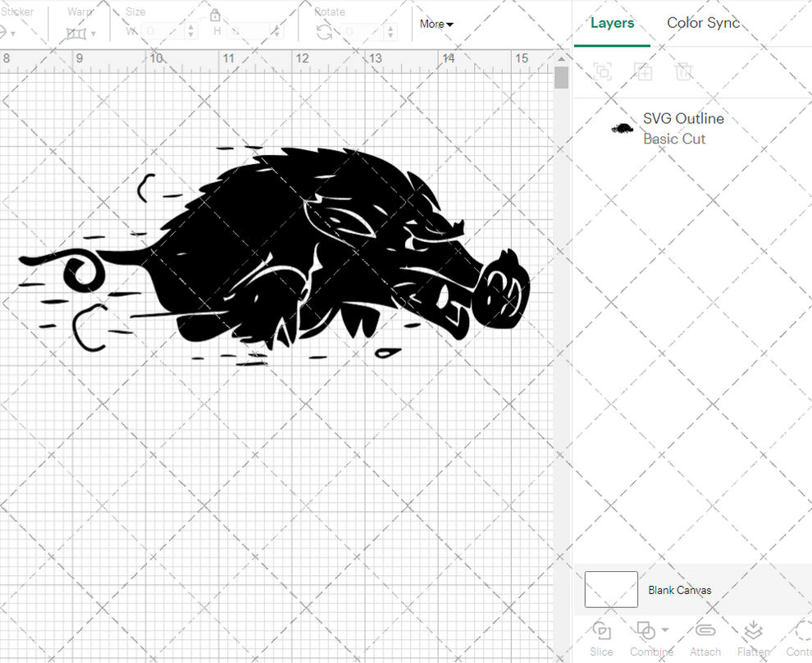
Task: Click the Rotate refresh icon
Action: pos(323,30)
